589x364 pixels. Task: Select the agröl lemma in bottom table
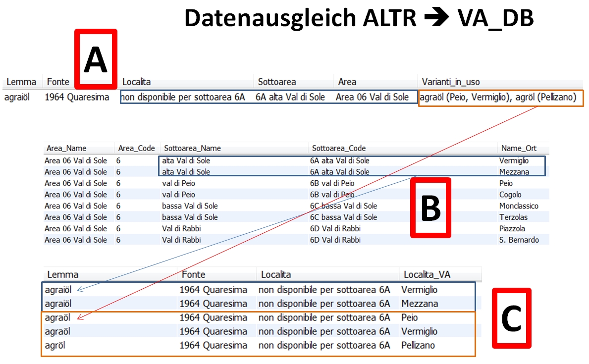(55, 345)
